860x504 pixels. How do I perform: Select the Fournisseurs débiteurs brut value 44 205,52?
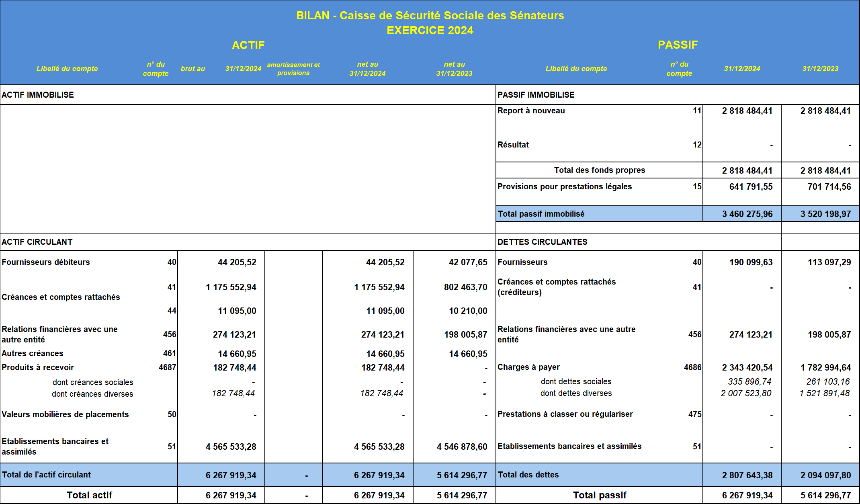(x=237, y=262)
